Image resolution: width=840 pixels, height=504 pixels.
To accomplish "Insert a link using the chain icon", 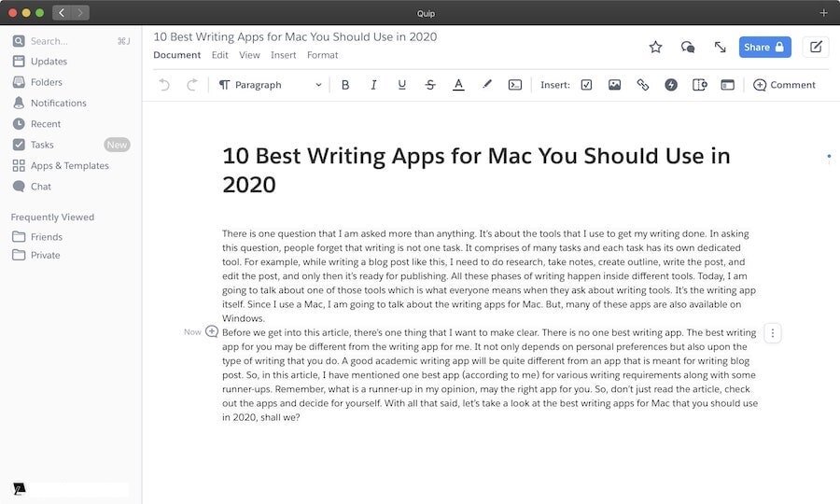I will [x=642, y=85].
